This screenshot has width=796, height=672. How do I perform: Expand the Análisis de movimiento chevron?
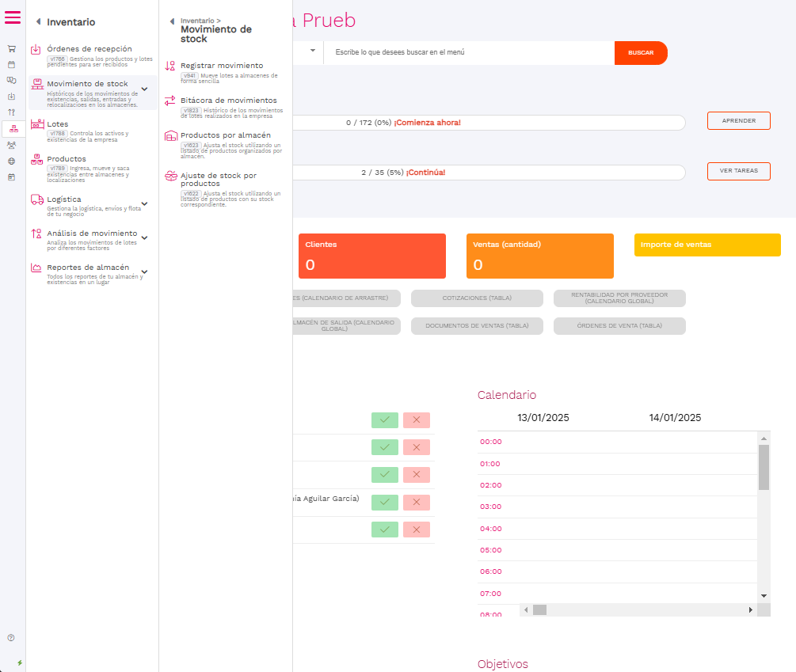tap(144, 237)
